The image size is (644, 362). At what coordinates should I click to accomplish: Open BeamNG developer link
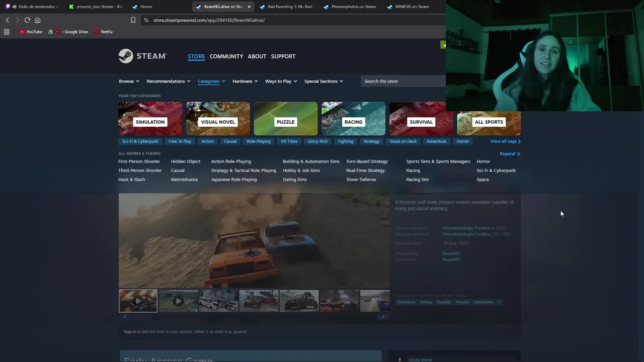451,253
